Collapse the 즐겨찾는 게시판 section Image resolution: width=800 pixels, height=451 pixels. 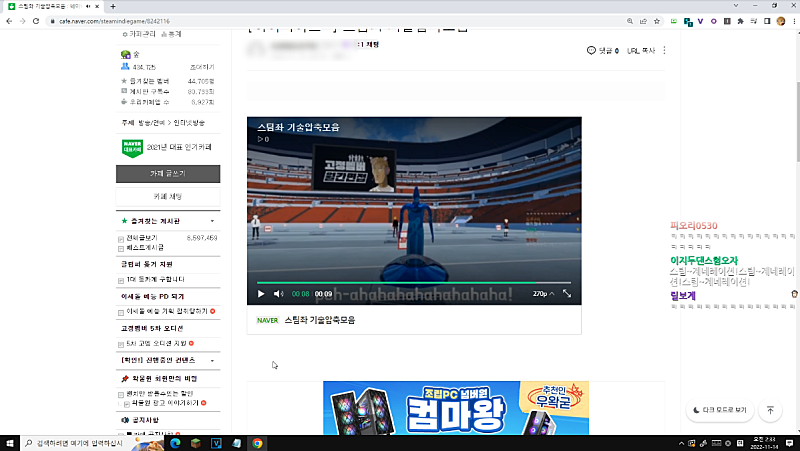(212, 220)
